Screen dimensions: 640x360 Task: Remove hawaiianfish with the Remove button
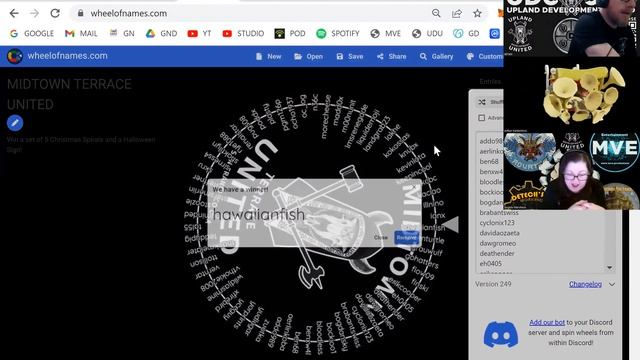pyautogui.click(x=407, y=237)
